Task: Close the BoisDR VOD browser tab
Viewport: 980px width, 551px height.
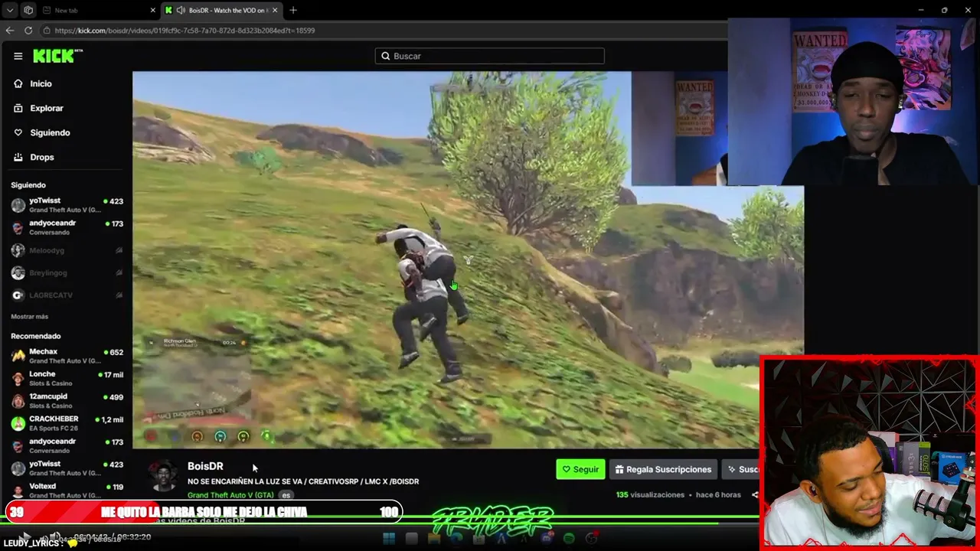Action: [x=275, y=10]
